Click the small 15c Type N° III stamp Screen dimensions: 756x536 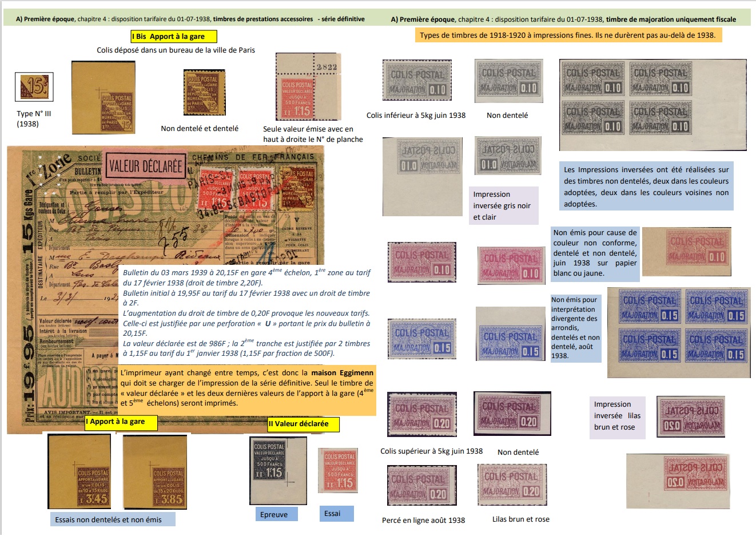pyautogui.click(x=34, y=87)
